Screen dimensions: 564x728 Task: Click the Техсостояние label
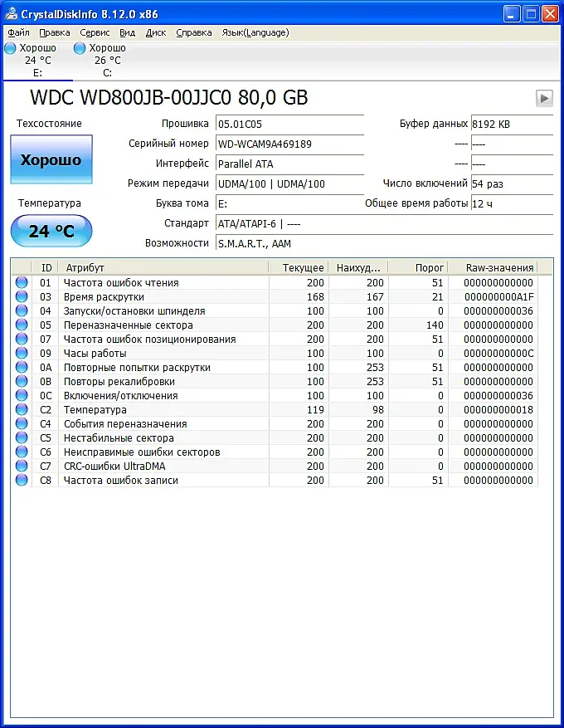(x=49, y=124)
